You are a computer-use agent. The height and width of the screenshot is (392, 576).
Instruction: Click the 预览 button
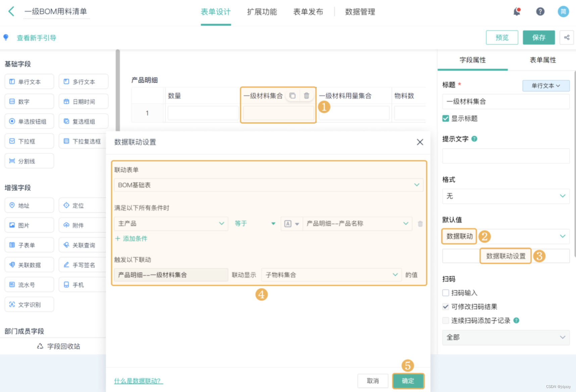click(502, 38)
